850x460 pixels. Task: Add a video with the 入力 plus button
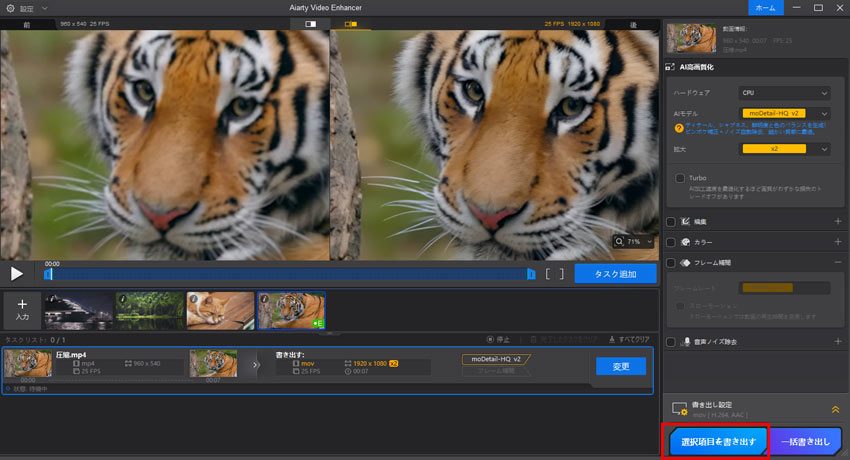click(22, 310)
